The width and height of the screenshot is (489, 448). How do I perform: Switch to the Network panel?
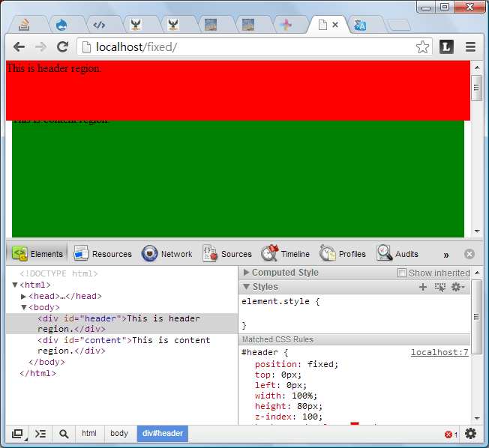click(167, 254)
